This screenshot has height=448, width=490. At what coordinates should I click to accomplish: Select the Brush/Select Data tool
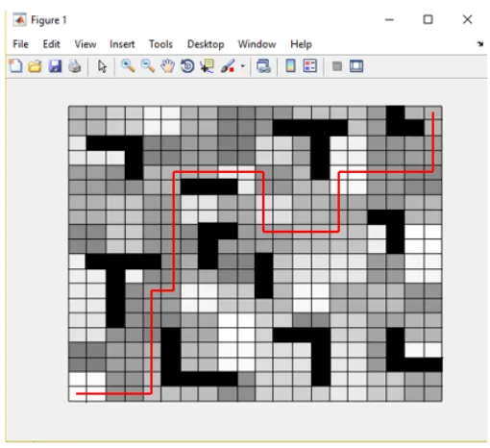click(x=228, y=66)
